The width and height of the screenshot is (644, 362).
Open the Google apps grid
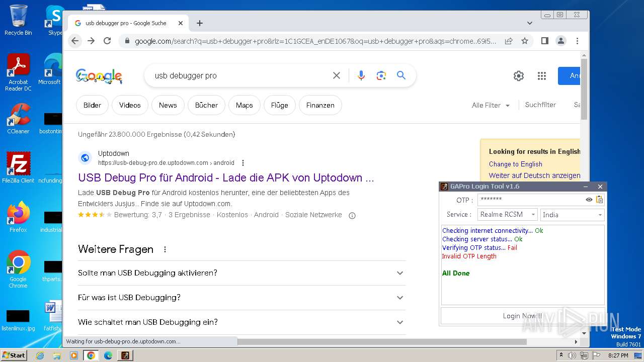[542, 76]
